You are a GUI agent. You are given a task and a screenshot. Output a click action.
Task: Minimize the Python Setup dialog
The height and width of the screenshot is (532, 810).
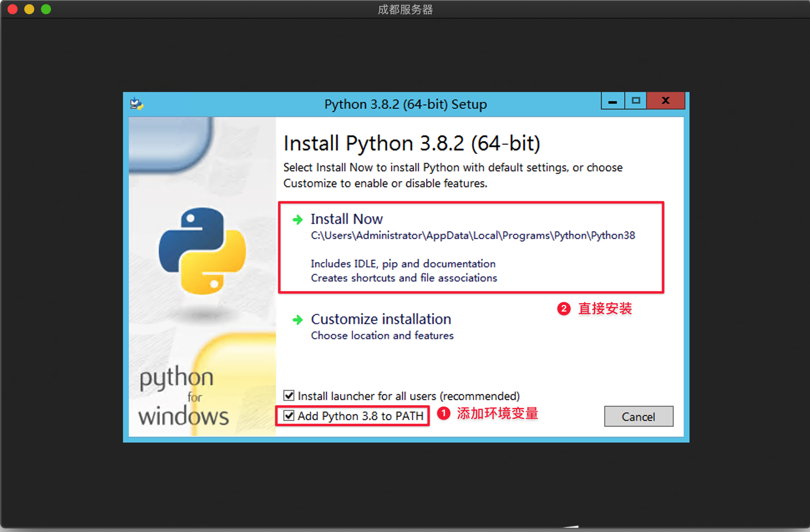pyautogui.click(x=612, y=101)
